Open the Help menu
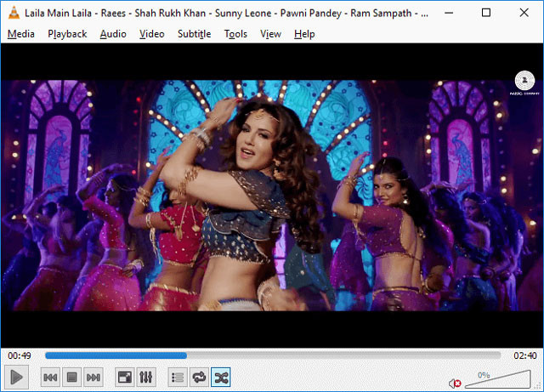This screenshot has height=392, width=544. pyautogui.click(x=304, y=34)
